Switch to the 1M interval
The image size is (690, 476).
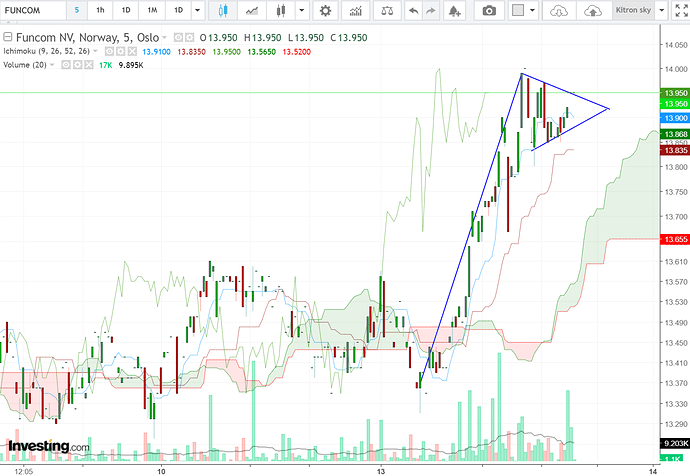[x=152, y=10]
